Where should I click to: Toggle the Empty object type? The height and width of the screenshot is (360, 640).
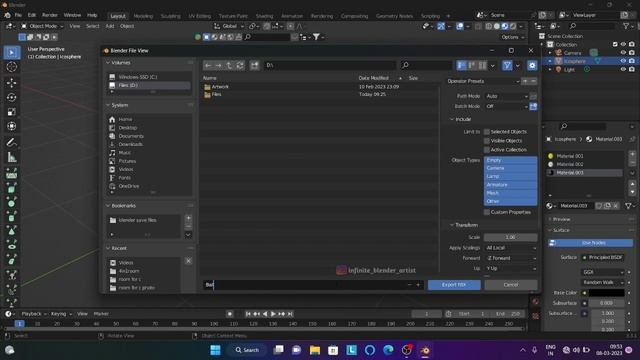pos(510,160)
